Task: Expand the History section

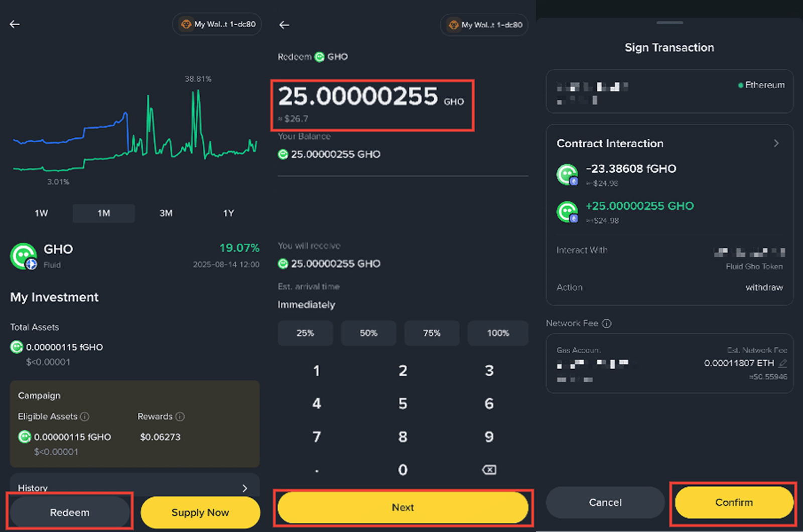Action: (x=244, y=488)
